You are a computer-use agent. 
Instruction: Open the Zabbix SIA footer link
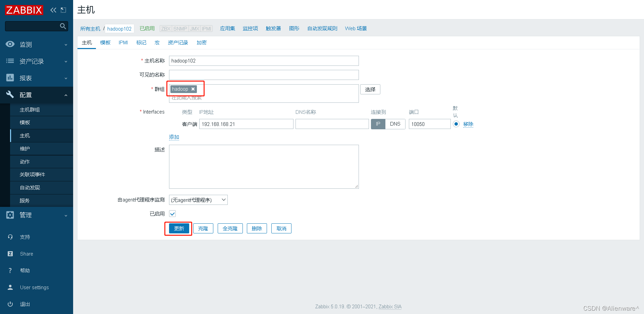tap(390, 307)
